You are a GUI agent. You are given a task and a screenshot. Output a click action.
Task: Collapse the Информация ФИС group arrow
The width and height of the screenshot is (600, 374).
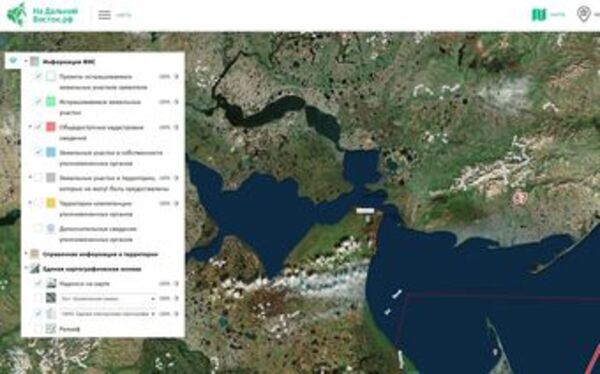click(x=26, y=61)
